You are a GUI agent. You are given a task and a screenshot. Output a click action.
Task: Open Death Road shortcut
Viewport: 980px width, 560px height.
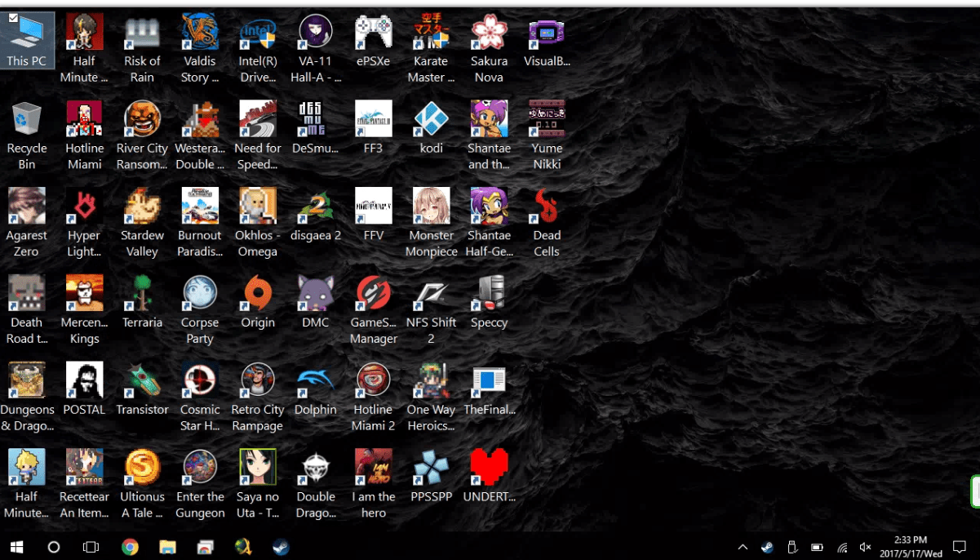click(27, 293)
